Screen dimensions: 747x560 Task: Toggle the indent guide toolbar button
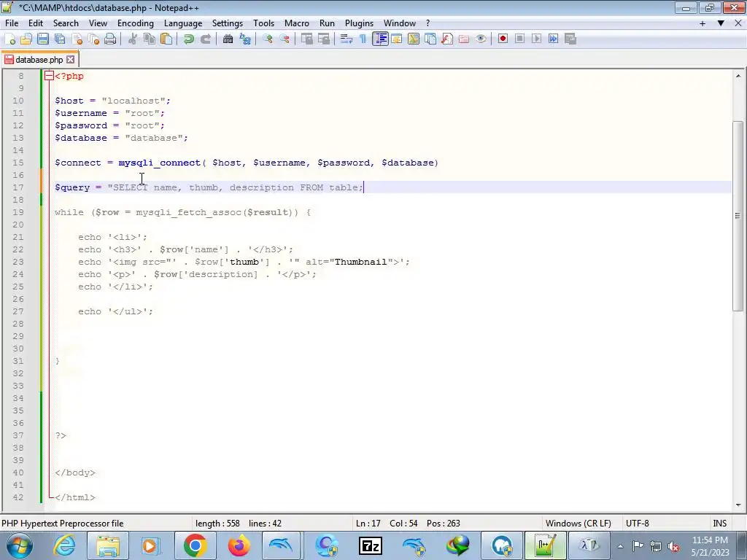(380, 39)
